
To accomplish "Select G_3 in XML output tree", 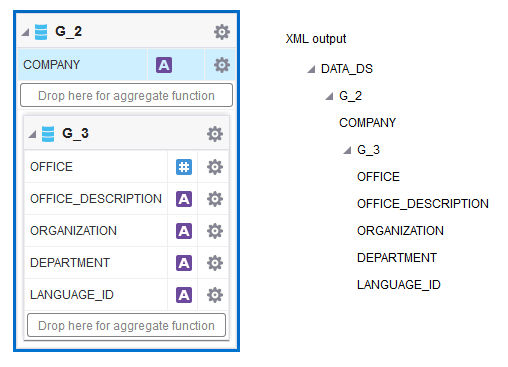I will point(368,150).
